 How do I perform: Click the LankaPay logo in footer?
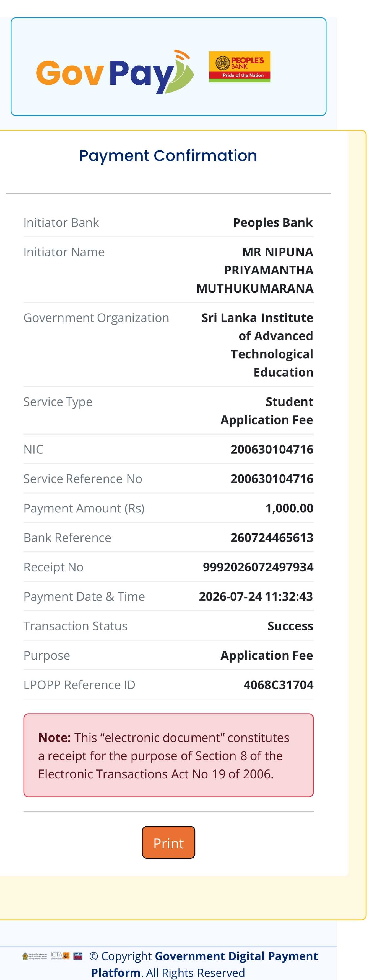tap(78, 956)
